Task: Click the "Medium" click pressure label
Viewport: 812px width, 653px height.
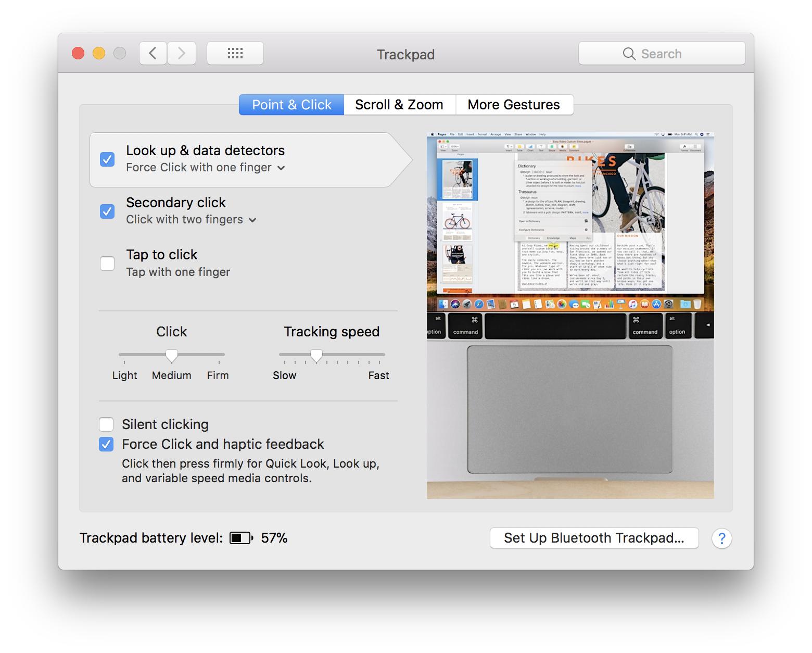Action: [172, 375]
